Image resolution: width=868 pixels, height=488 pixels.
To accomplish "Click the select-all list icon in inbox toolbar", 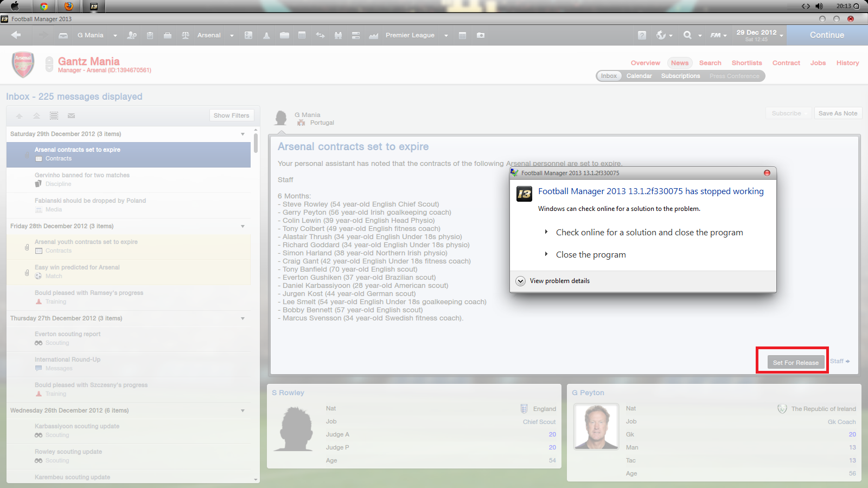I will tap(54, 115).
